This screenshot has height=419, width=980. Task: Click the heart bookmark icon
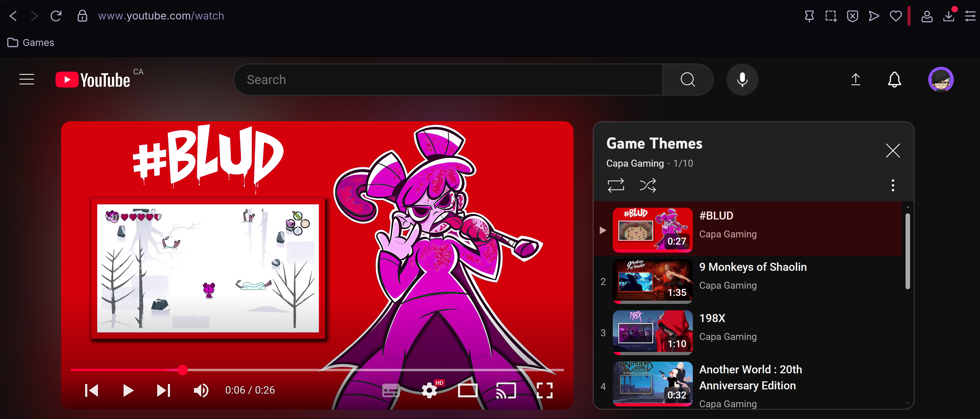896,16
